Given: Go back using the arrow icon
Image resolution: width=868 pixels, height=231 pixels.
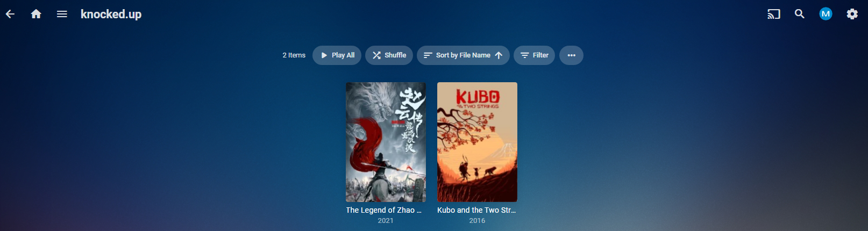Looking at the screenshot, I should click(x=10, y=14).
